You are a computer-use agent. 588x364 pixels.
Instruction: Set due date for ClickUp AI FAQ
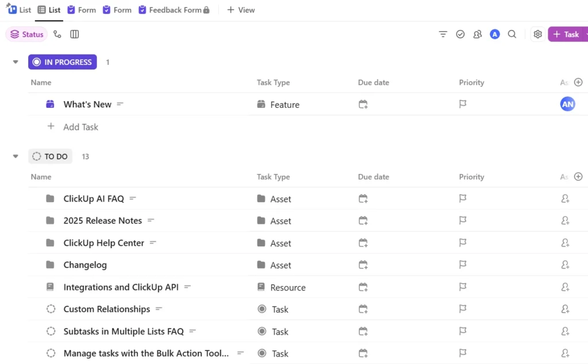[x=363, y=199]
